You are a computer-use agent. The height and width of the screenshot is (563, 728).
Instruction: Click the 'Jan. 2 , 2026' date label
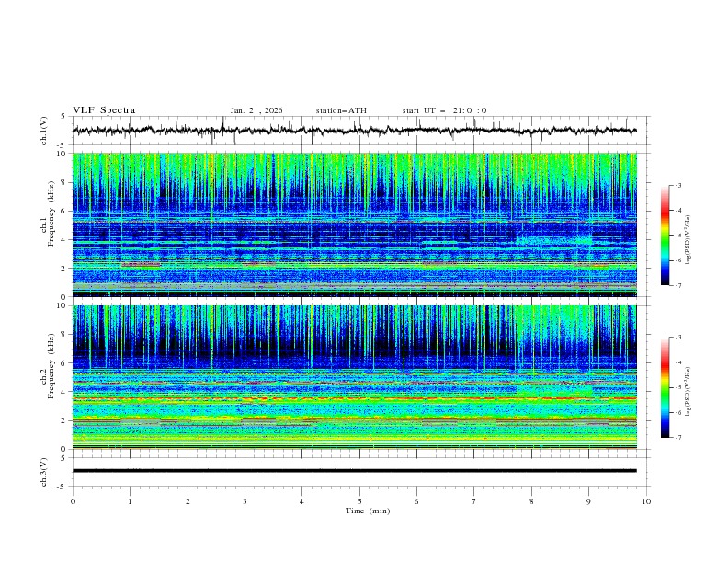point(256,110)
